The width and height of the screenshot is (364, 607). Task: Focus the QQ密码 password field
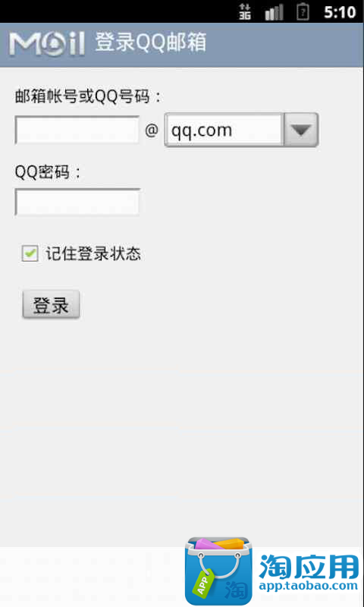click(77, 202)
